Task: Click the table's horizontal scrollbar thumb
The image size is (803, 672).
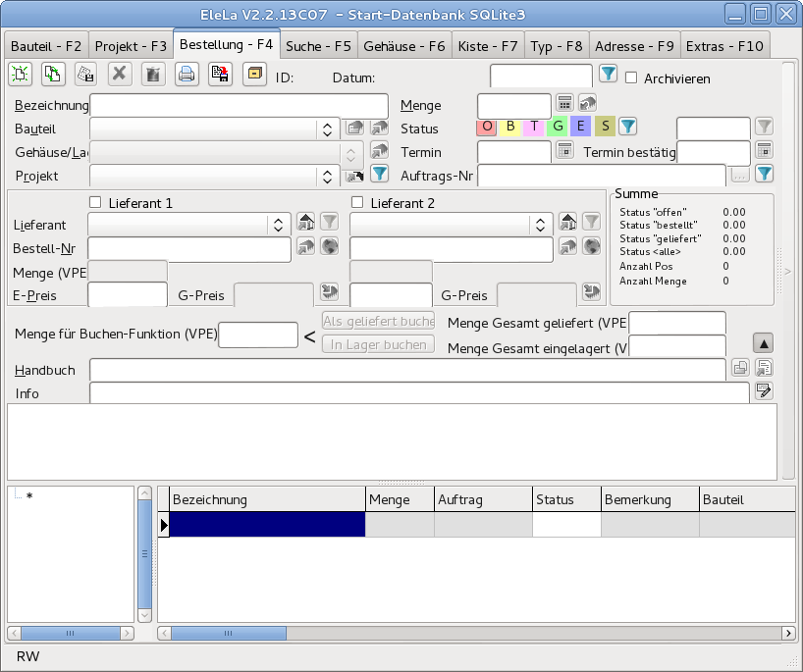Action: pos(229,633)
